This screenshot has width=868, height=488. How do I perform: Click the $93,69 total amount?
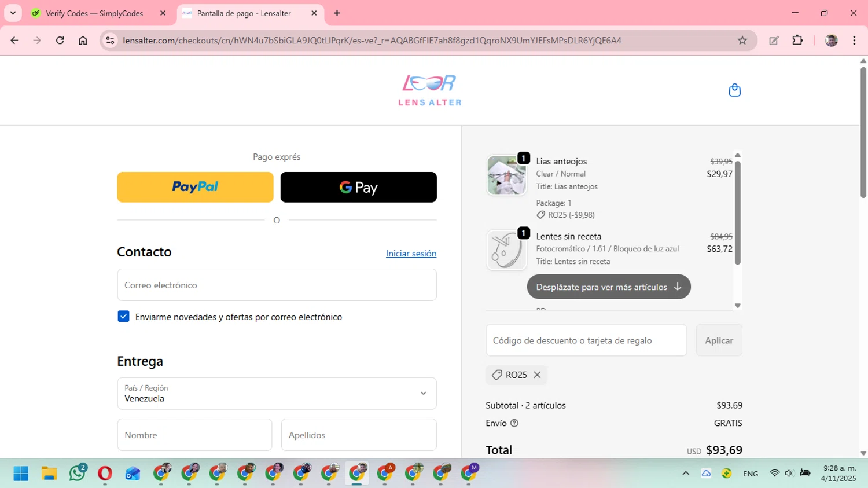click(724, 450)
